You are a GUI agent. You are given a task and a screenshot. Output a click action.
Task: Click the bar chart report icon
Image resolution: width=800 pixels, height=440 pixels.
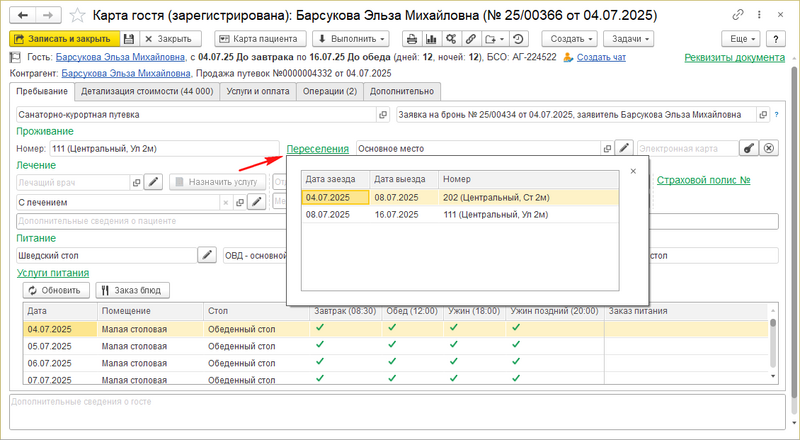tap(431, 38)
